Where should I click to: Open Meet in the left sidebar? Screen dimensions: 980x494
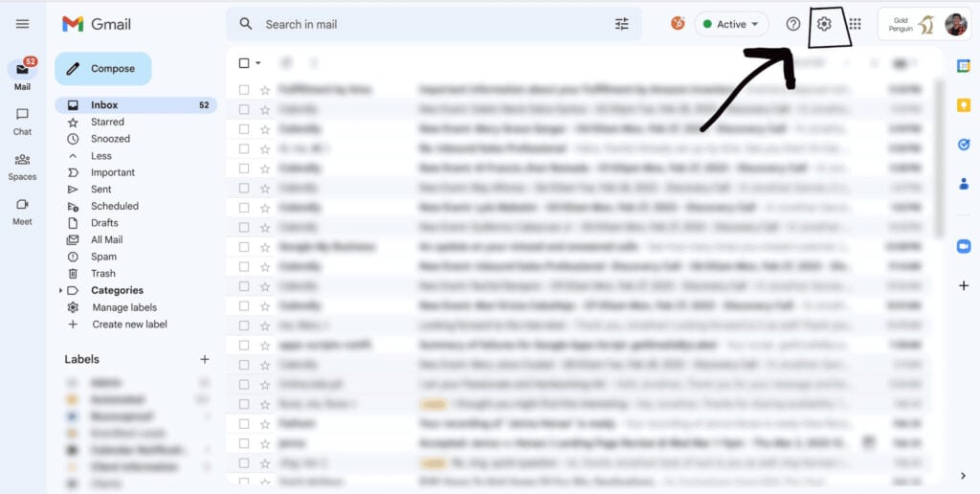tap(22, 211)
